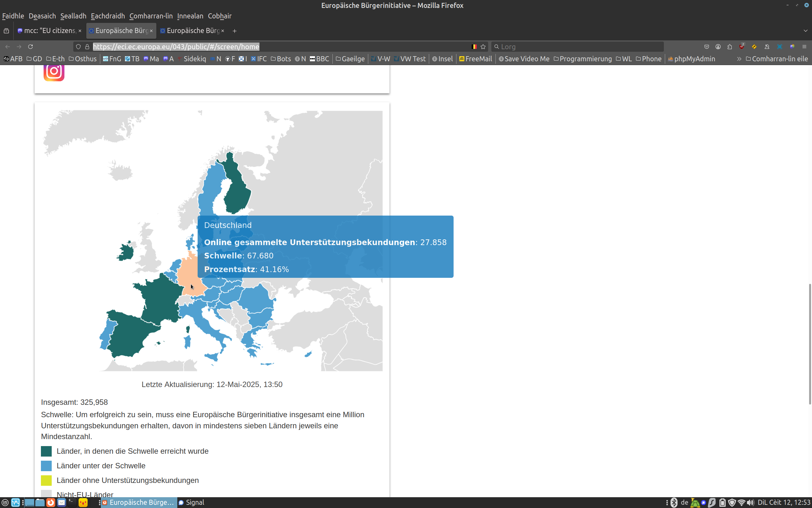Screen dimensions: 812x508
Task: Expand the Gaeilge bookmarks folder
Action: [x=350, y=59]
